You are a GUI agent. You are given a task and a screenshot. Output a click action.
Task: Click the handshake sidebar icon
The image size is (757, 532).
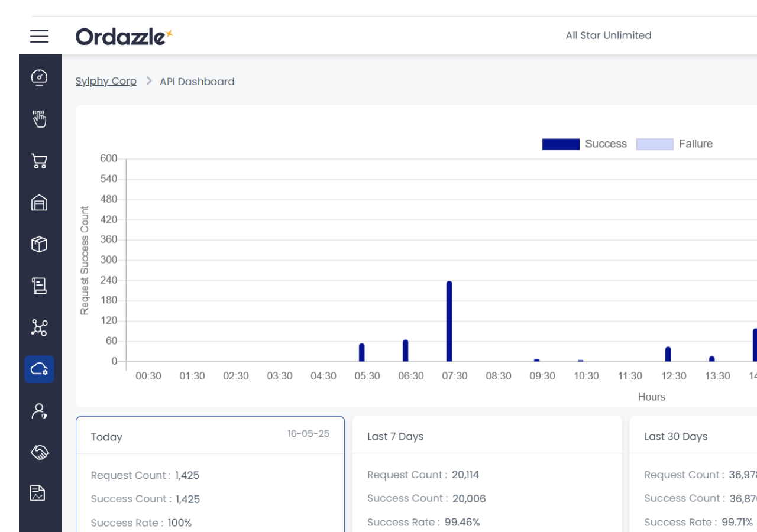40,452
